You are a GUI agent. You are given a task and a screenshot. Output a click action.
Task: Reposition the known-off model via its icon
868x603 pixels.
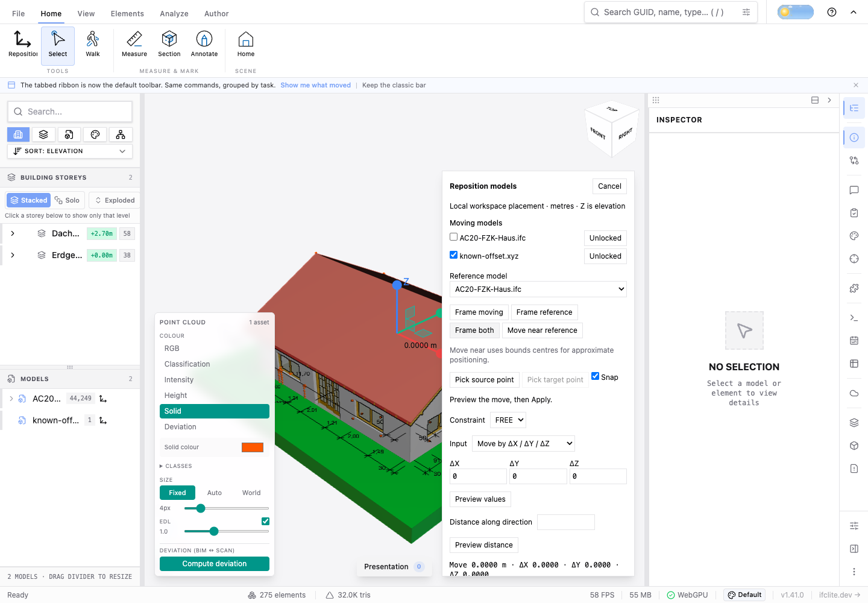103,420
